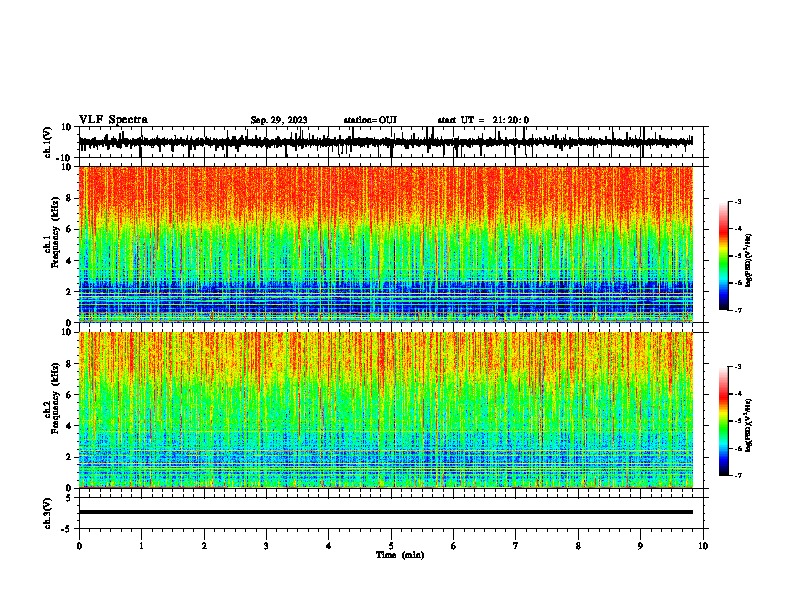Image resolution: width=792 pixels, height=612 pixels.
Task: Click the log(PSD) label beside ch.1 colorbar
Action: tap(749, 260)
